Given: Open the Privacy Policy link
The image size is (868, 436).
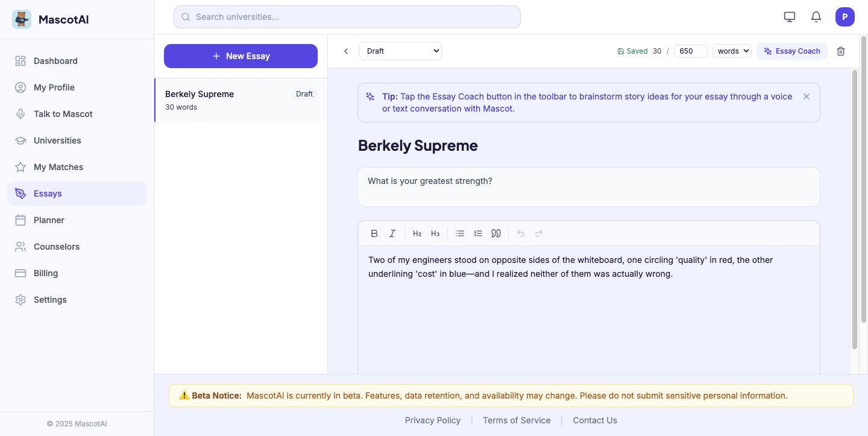Looking at the screenshot, I should 433,420.
